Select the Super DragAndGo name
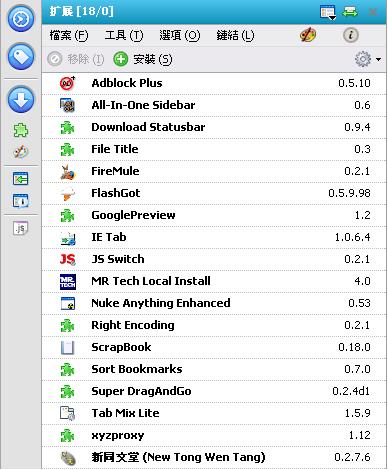 (x=141, y=391)
